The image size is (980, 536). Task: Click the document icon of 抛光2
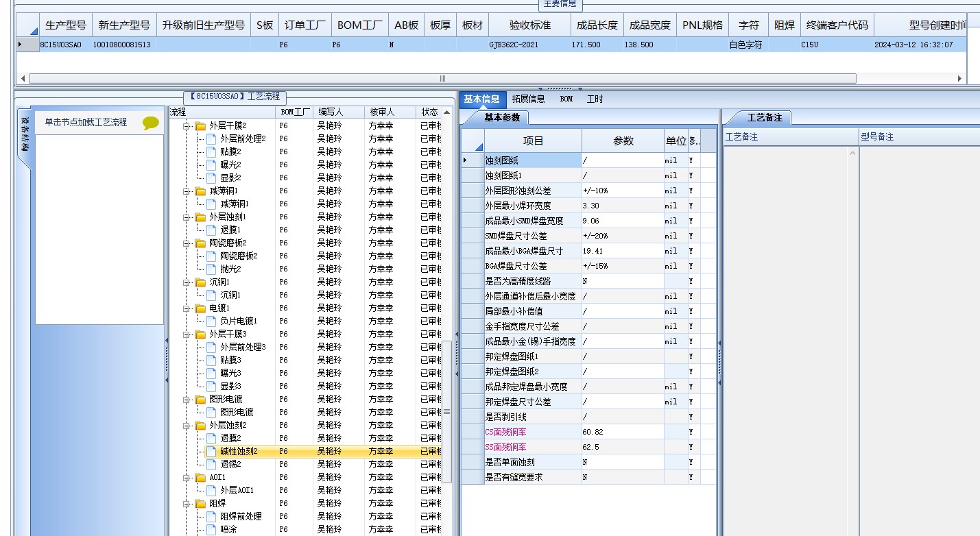pyautogui.click(x=211, y=269)
